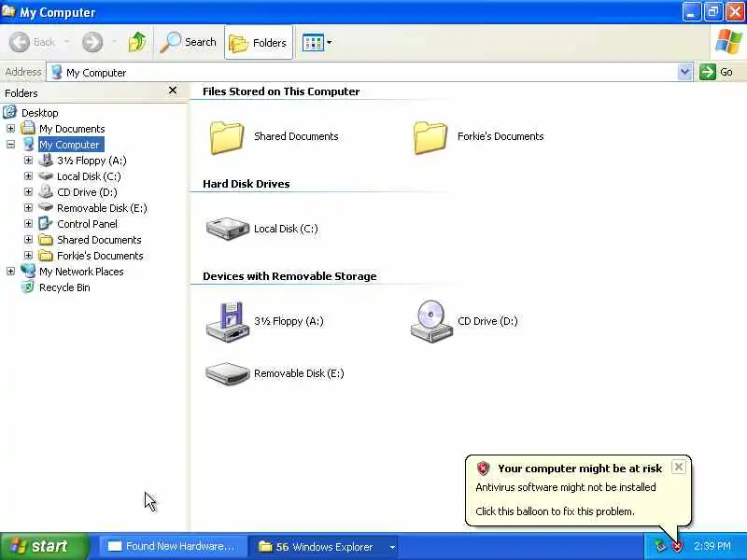The width and height of the screenshot is (747, 560).
Task: Select the CD Drive (D:) icon
Action: (x=431, y=321)
